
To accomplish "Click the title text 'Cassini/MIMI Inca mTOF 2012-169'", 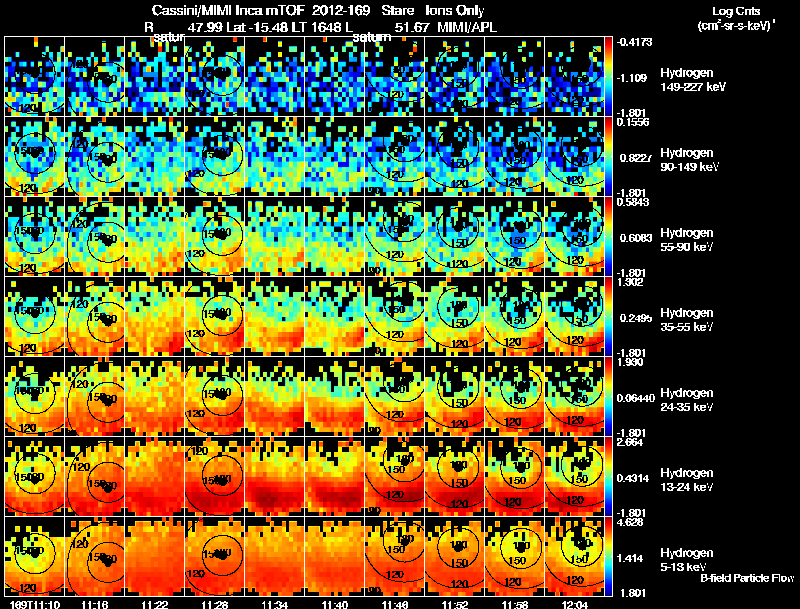I will [x=261, y=10].
